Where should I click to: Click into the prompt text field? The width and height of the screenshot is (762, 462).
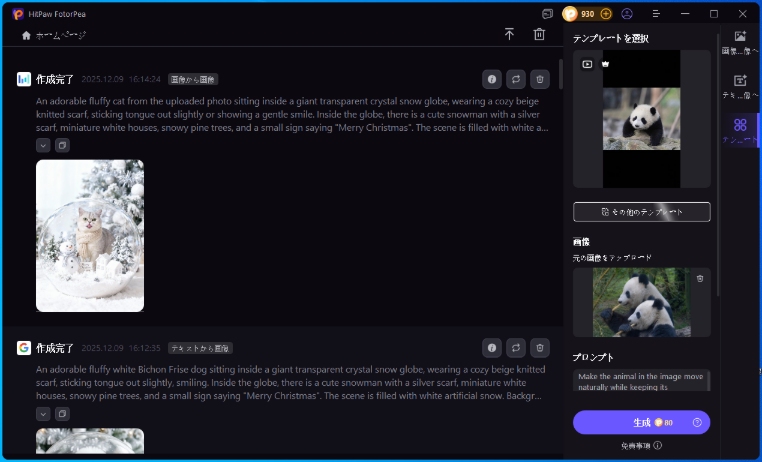pyautogui.click(x=641, y=381)
